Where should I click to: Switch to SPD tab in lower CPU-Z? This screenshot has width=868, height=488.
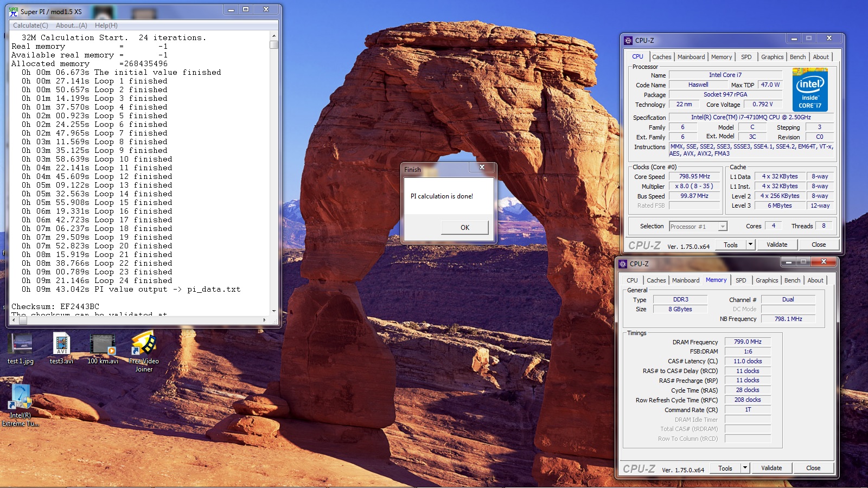[741, 280]
